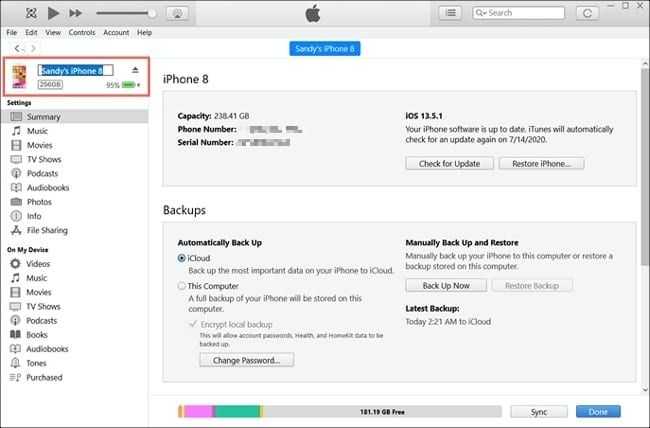Click the iPhone thumbnail in the sidebar
Screen dimensions: 650x428
click(19, 77)
